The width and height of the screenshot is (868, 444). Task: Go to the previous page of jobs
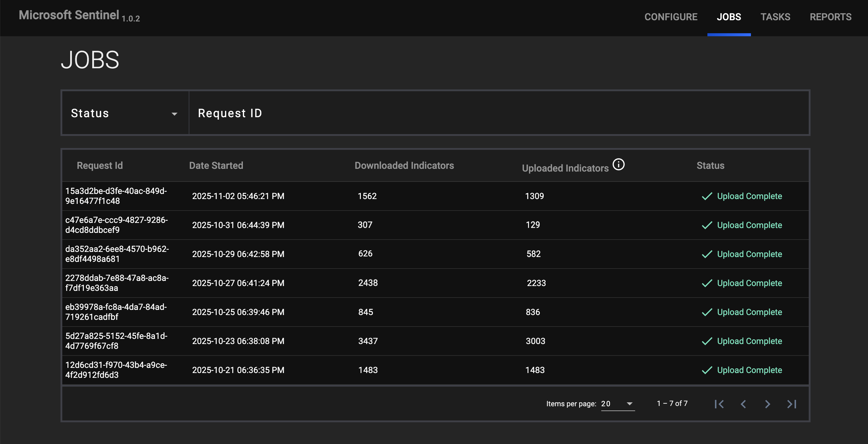coord(743,404)
